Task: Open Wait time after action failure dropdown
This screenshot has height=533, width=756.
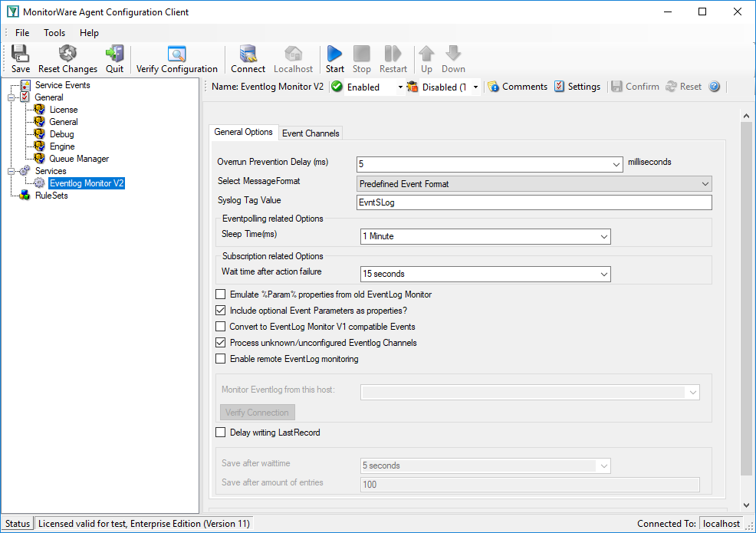Action: pyautogui.click(x=485, y=274)
